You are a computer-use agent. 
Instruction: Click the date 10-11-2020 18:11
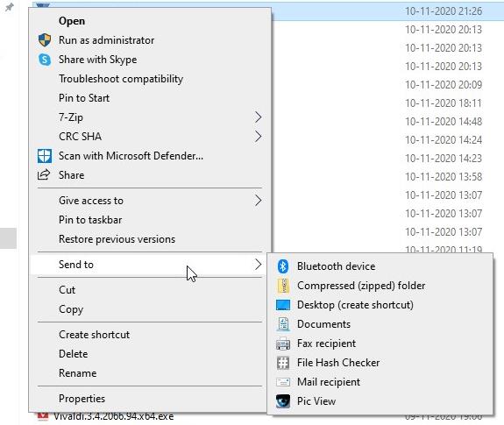[x=444, y=103]
